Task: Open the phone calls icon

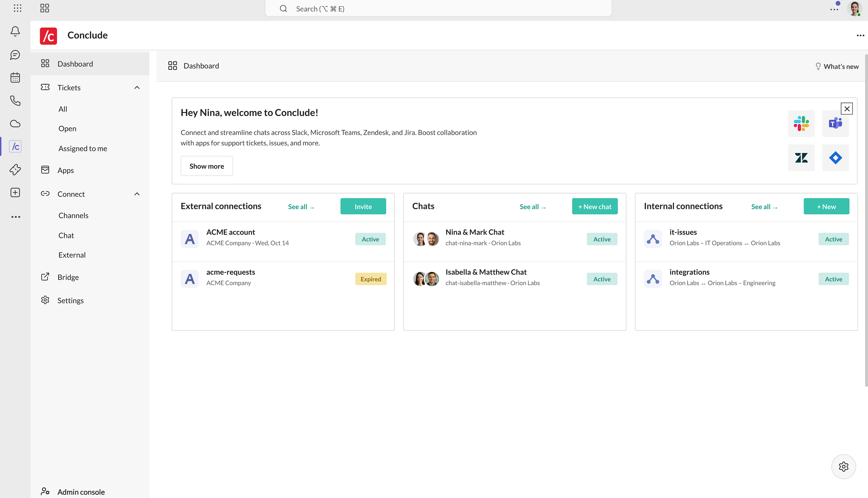Action: coord(15,100)
